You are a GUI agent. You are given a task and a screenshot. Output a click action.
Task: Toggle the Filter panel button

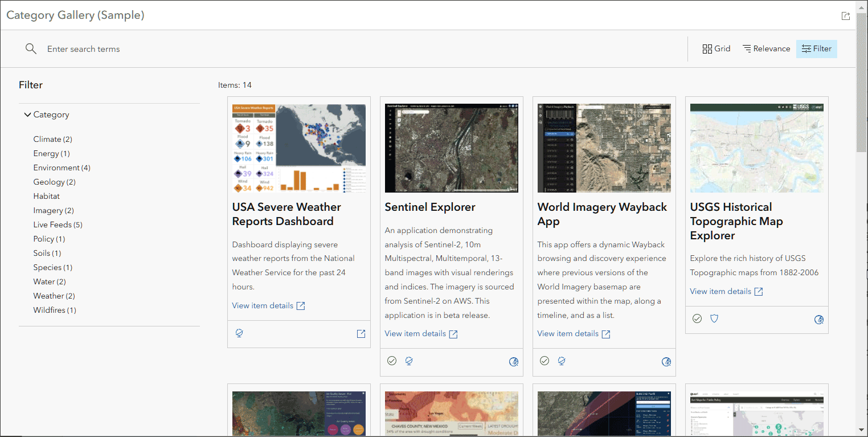(x=816, y=49)
